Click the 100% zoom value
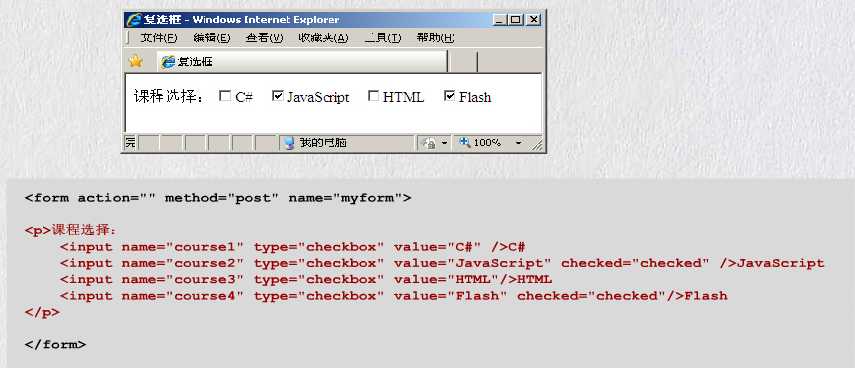 click(487, 143)
